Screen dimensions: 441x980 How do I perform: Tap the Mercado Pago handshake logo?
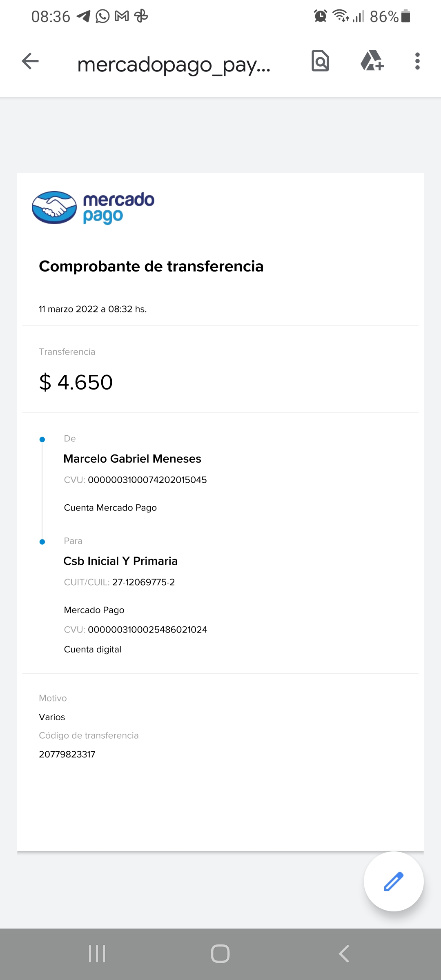(x=54, y=207)
